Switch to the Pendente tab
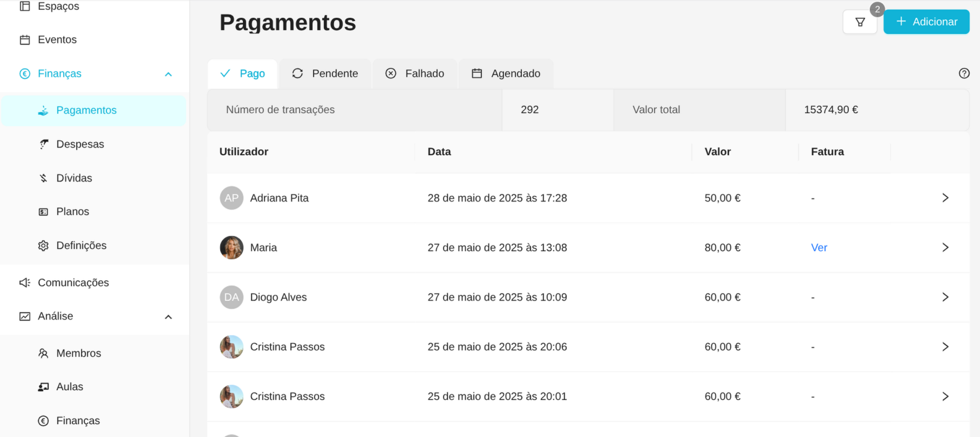This screenshot has height=437, width=980. tap(325, 73)
